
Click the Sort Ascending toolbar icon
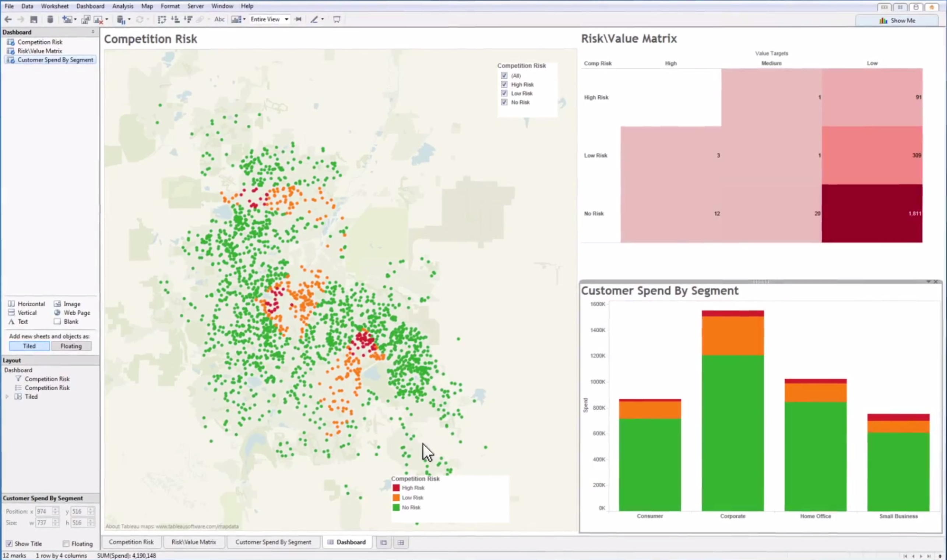[x=175, y=20]
